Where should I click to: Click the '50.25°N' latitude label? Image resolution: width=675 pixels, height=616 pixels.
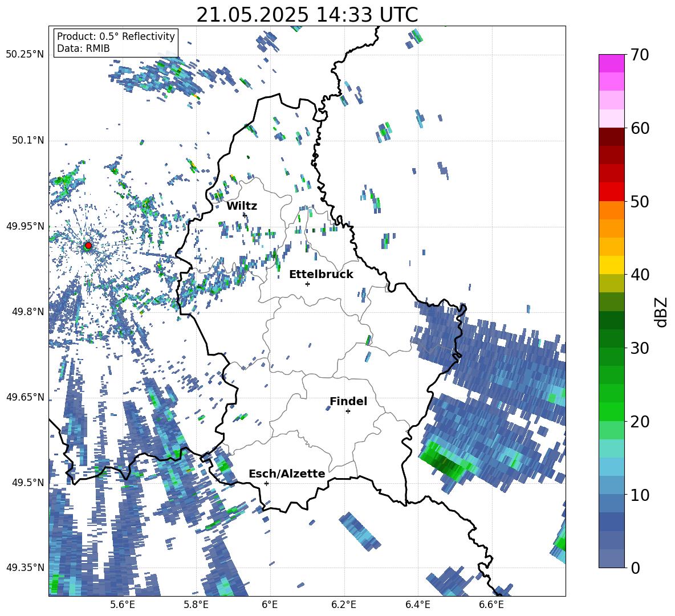click(25, 55)
